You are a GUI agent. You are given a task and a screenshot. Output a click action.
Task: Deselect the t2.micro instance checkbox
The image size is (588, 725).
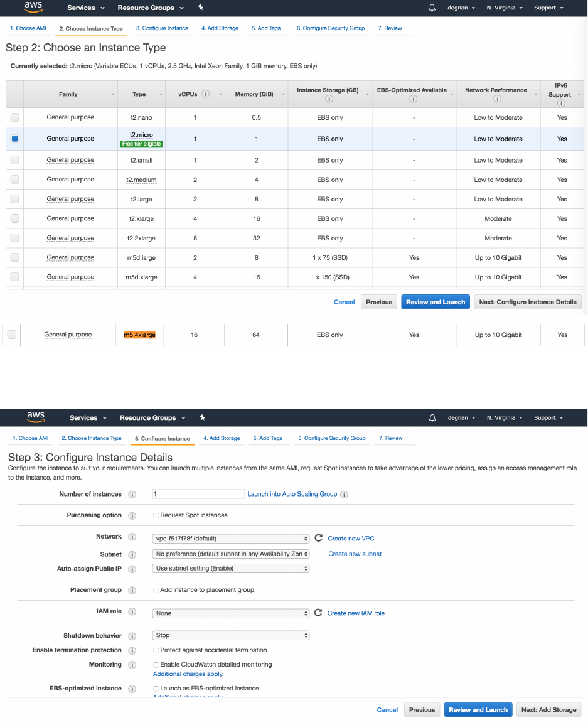pyautogui.click(x=15, y=139)
